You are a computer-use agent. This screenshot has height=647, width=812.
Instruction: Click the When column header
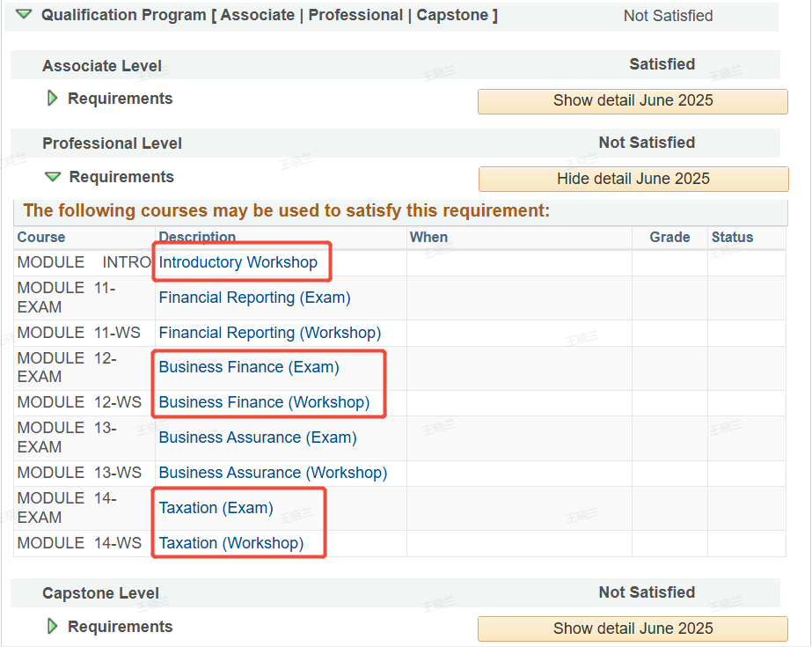coord(428,237)
